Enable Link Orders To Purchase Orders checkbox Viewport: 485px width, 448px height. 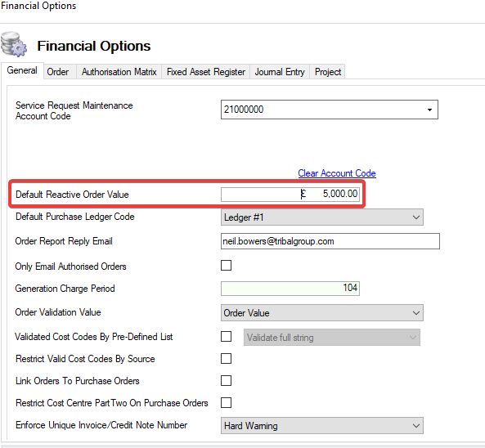click(226, 381)
